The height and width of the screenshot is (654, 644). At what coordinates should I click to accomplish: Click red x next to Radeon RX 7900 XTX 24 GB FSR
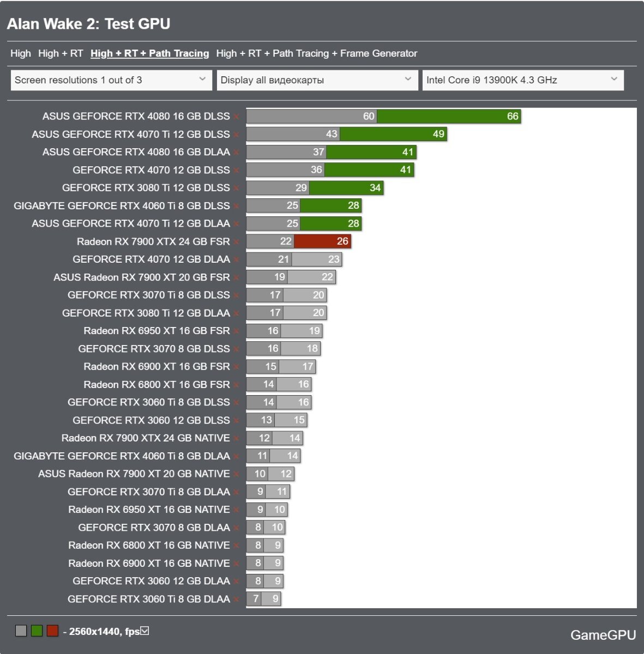(x=236, y=242)
